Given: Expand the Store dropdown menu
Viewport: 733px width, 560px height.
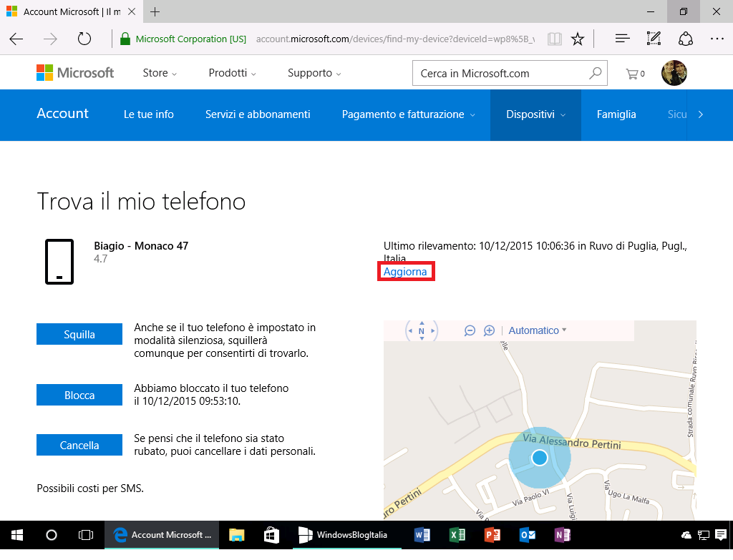Looking at the screenshot, I should (160, 73).
